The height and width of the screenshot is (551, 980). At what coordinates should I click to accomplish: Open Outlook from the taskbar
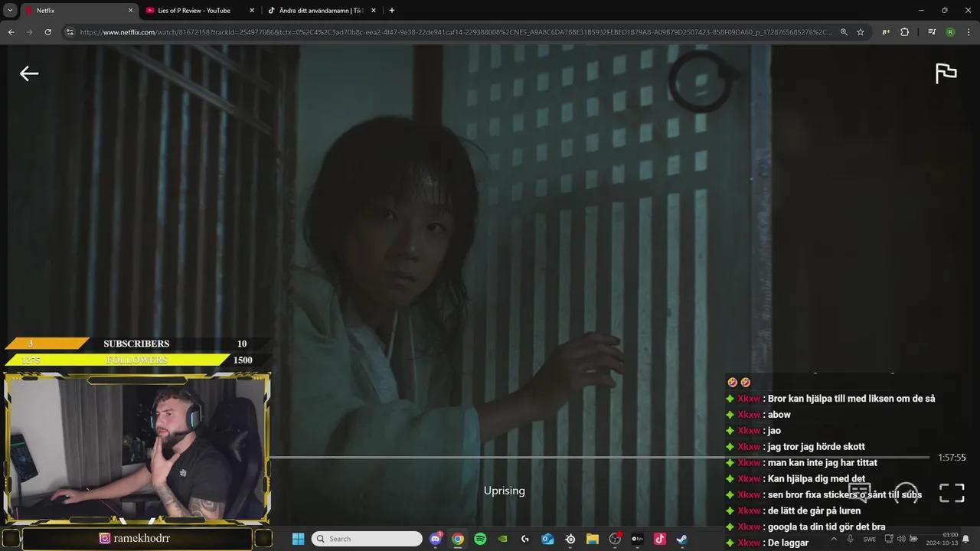[547, 539]
